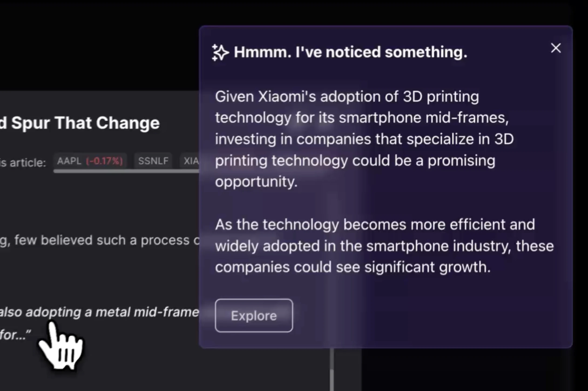The height and width of the screenshot is (391, 588).
Task: Click the AAPL -0.17% price change
Action: (x=104, y=161)
